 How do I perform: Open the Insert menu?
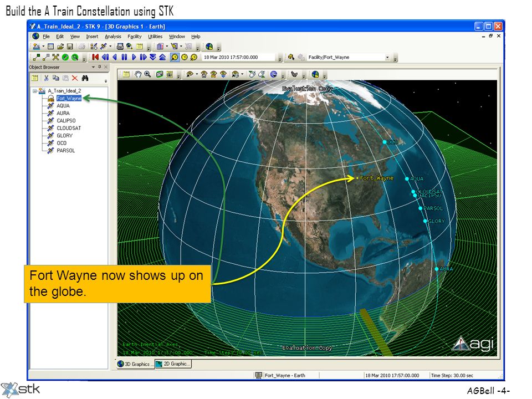(x=92, y=37)
